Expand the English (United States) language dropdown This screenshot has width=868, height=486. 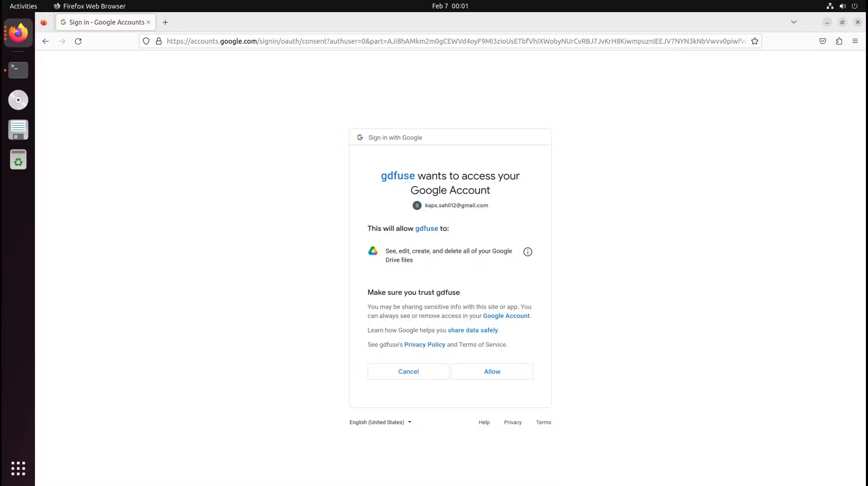(380, 422)
